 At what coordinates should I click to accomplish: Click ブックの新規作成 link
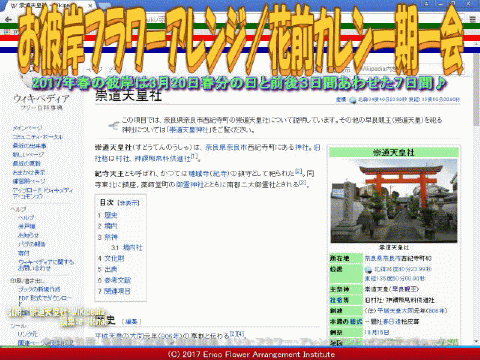pyautogui.click(x=39, y=289)
